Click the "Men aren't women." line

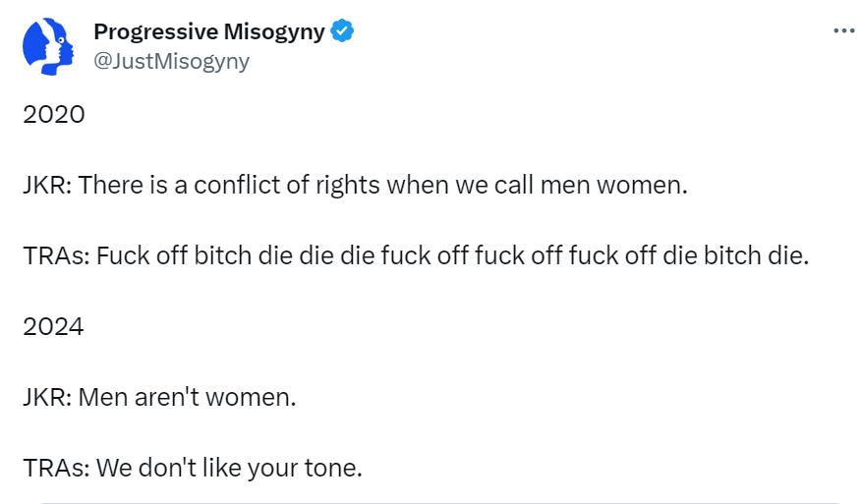click(x=159, y=398)
